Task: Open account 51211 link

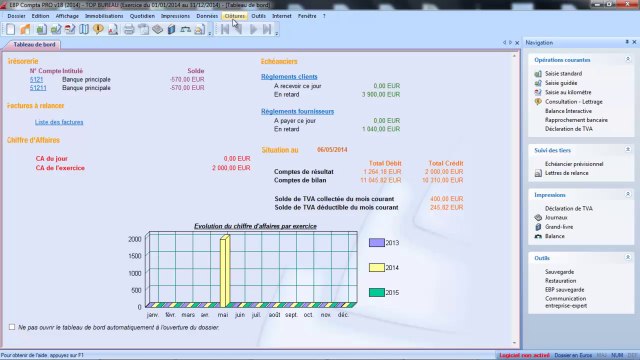Action: tap(38, 88)
